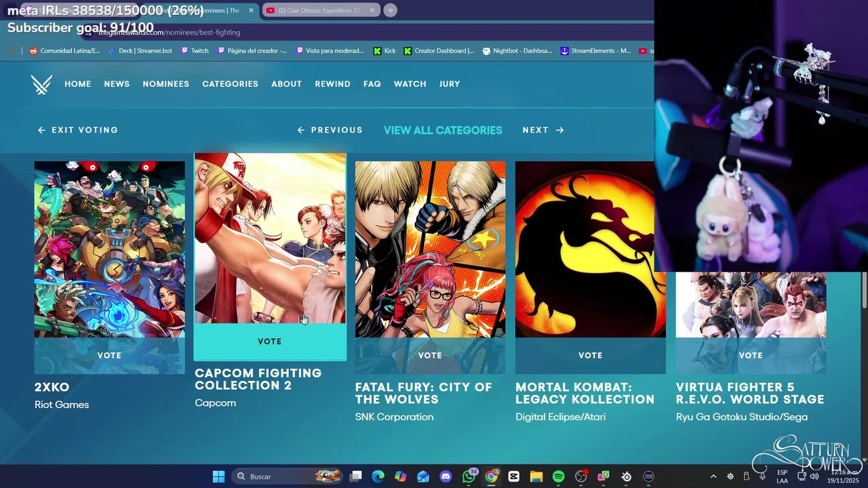Screen dimensions: 868x488
Task: Open JURY in site navigation
Action: [x=450, y=84]
